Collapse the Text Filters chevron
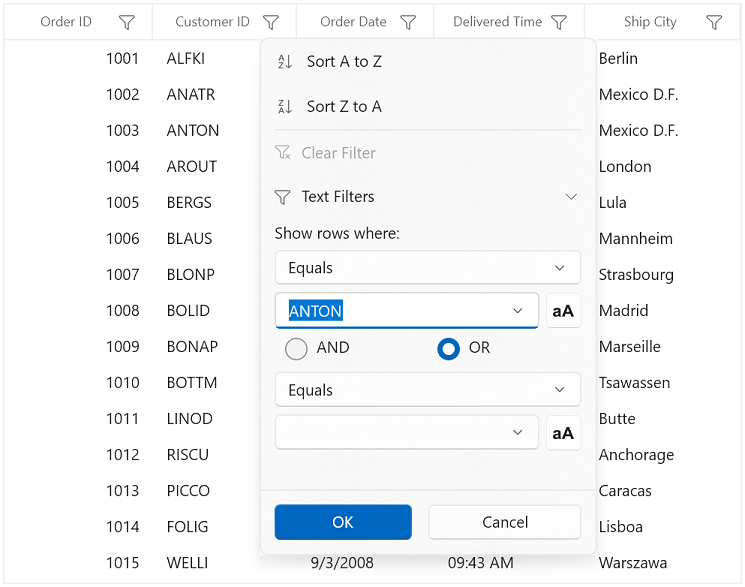Image resolution: width=745 pixels, height=587 pixels. pos(572,197)
